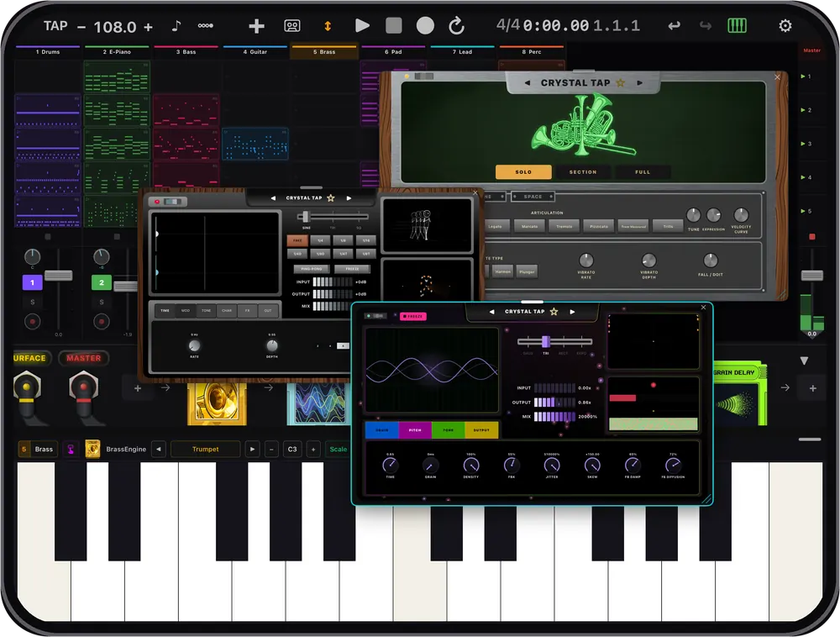Open the pattern chain icon in toolbar
The width and height of the screenshot is (840, 637).
pyautogui.click(x=205, y=26)
